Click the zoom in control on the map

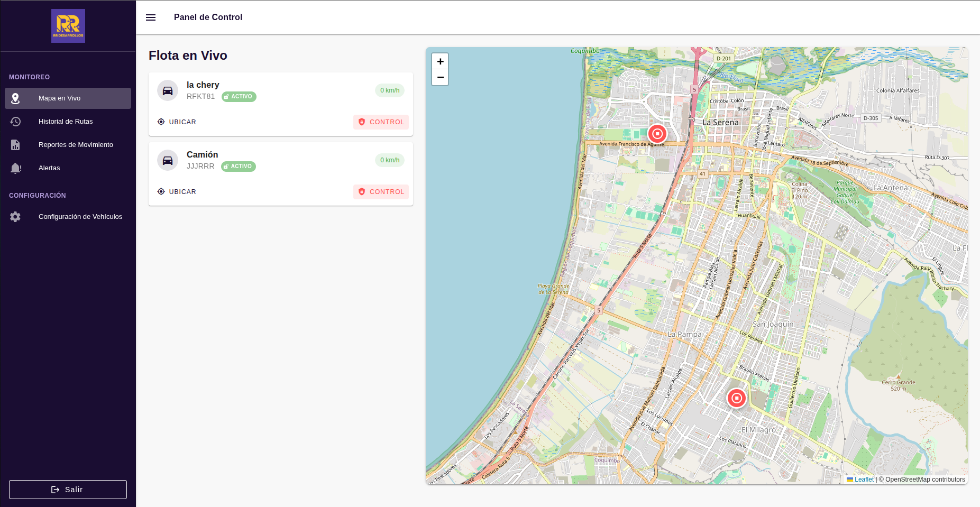(x=440, y=61)
